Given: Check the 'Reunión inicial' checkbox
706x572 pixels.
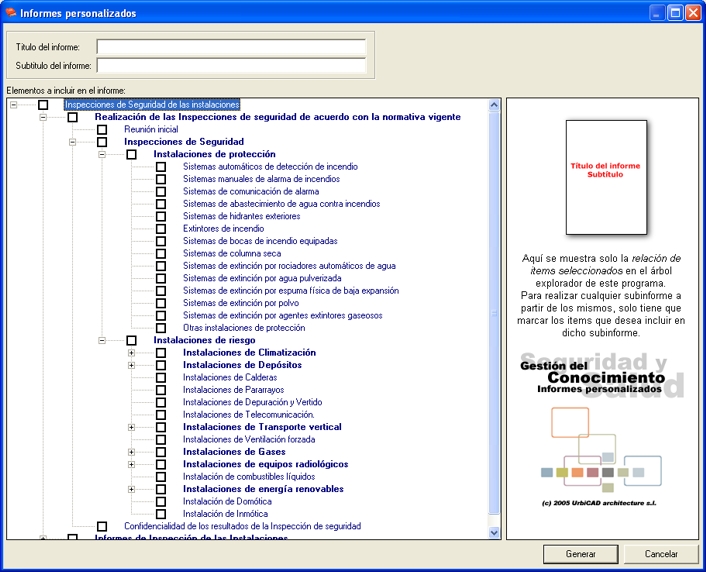Looking at the screenshot, I should tap(102, 130).
